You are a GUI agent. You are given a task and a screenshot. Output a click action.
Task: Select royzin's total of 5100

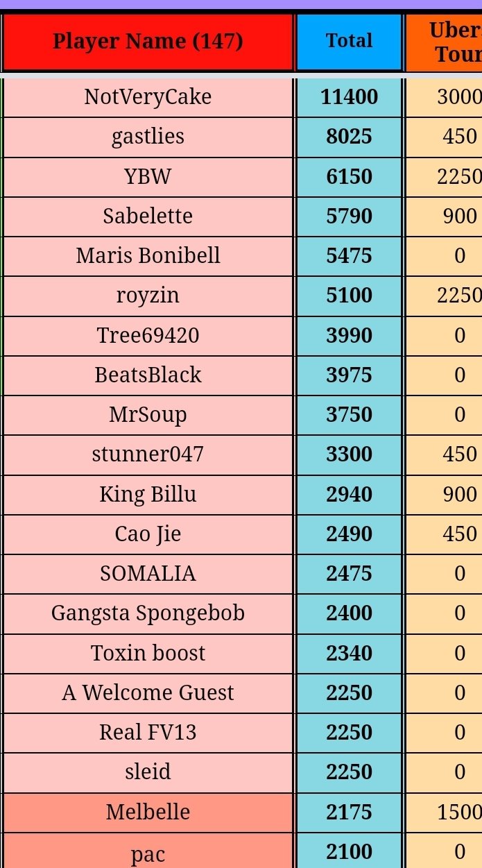coord(350,296)
